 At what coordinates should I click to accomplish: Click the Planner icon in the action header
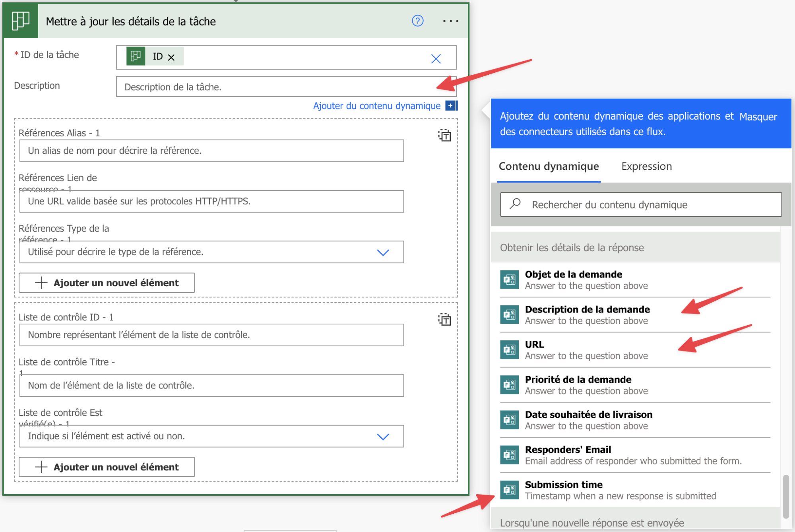(21, 21)
